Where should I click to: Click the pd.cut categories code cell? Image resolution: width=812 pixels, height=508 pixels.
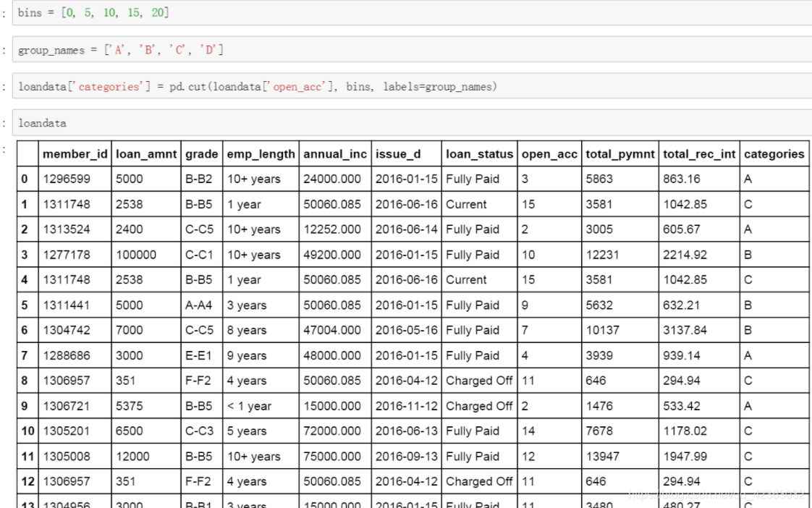(413, 87)
